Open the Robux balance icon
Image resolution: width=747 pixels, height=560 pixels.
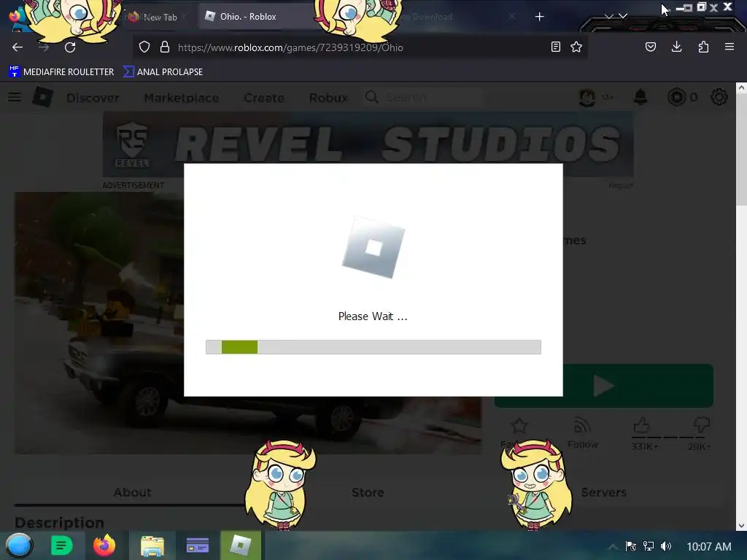[x=676, y=97]
